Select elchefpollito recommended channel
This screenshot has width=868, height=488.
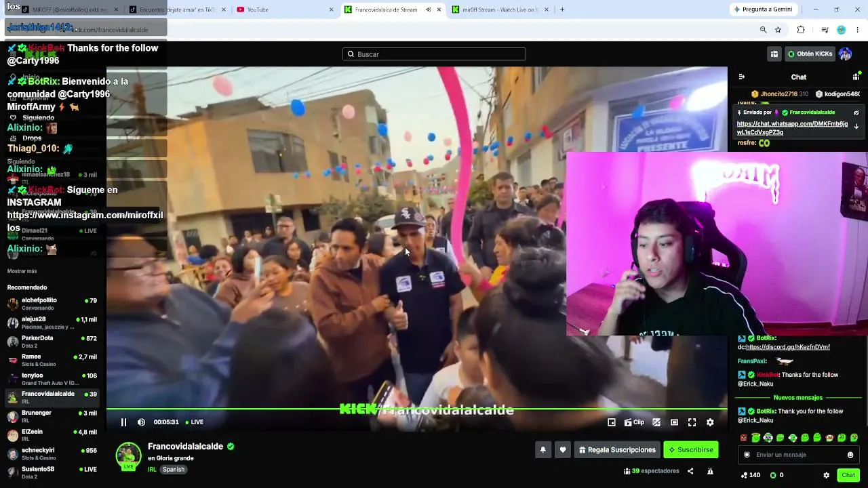(53, 304)
